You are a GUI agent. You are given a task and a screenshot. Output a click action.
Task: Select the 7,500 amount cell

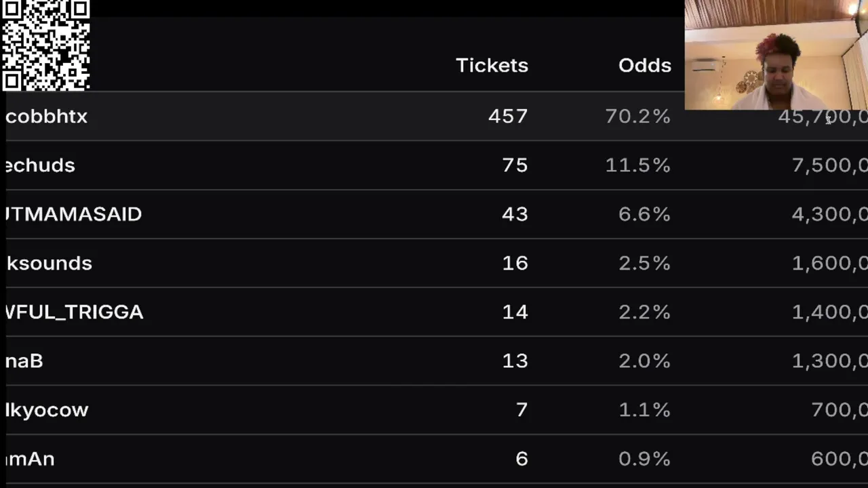pos(829,165)
